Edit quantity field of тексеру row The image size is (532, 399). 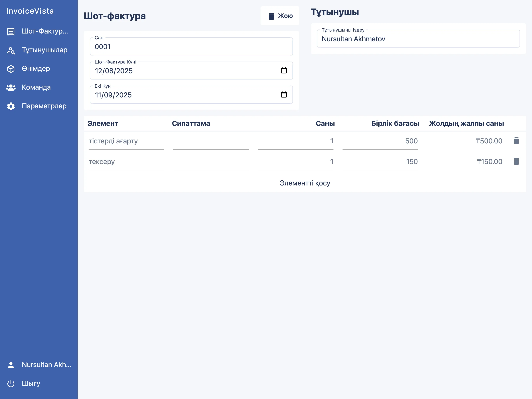tap(296, 162)
